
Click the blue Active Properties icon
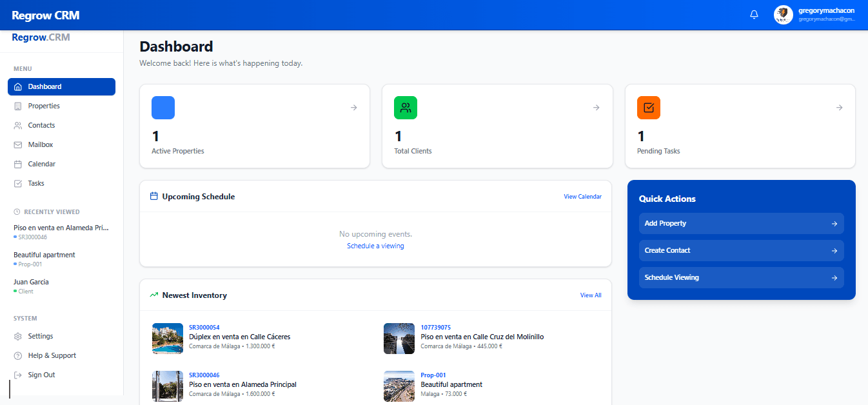(x=163, y=108)
